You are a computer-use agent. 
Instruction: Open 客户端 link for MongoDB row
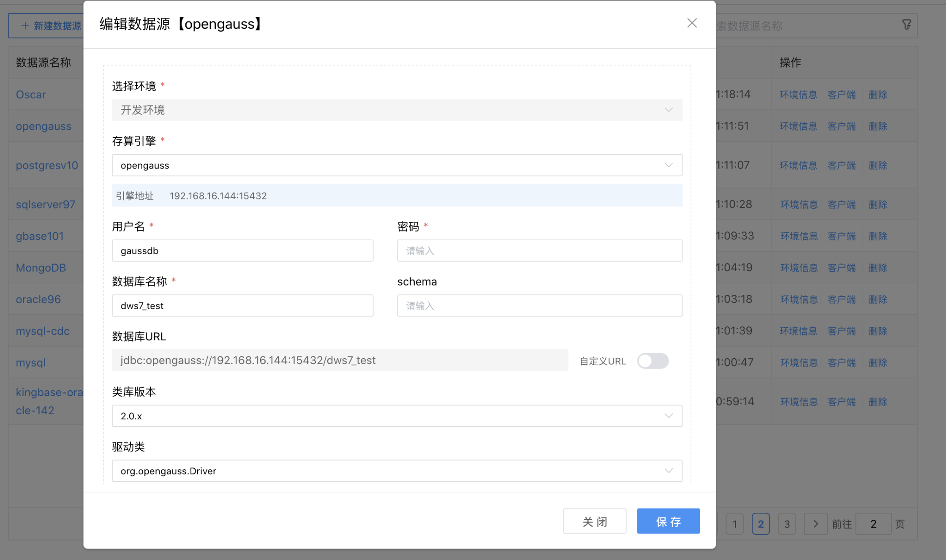[x=841, y=268]
